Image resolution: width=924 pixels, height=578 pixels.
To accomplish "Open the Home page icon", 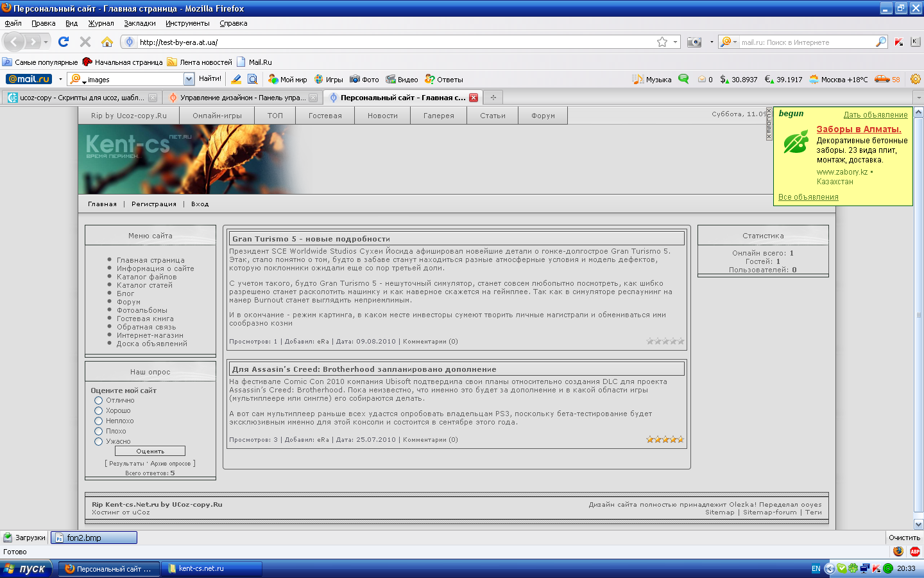I will click(107, 42).
